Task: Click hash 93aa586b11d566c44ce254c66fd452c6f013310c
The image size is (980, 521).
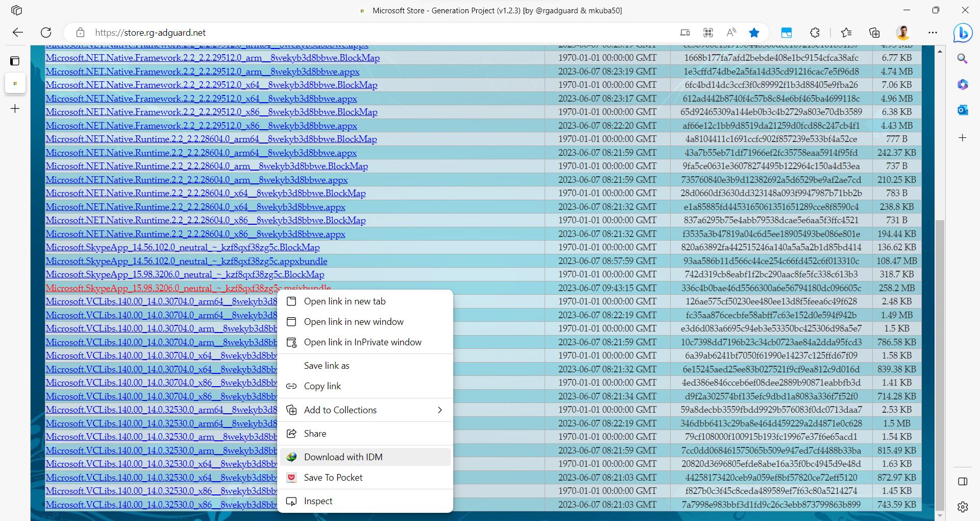Action: tap(771, 261)
